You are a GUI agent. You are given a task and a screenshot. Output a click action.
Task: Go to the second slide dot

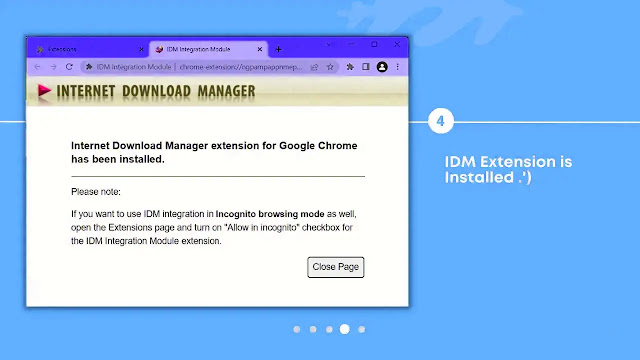tap(313, 329)
